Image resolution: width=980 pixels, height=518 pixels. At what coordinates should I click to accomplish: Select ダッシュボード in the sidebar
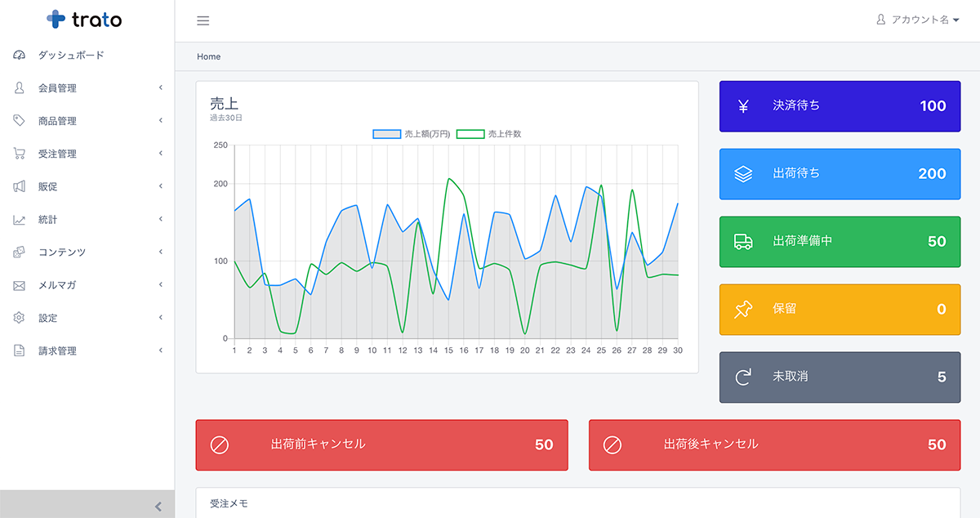(x=71, y=56)
